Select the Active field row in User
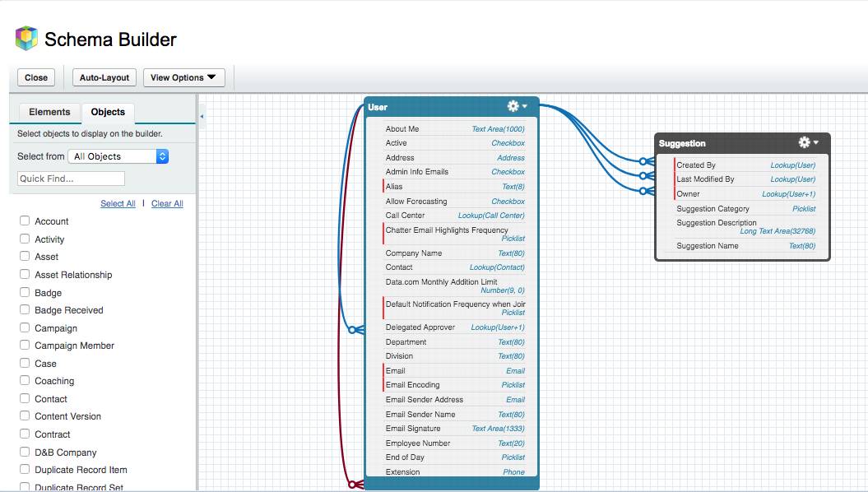Image resolution: width=868 pixels, height=492 pixels. (x=454, y=143)
